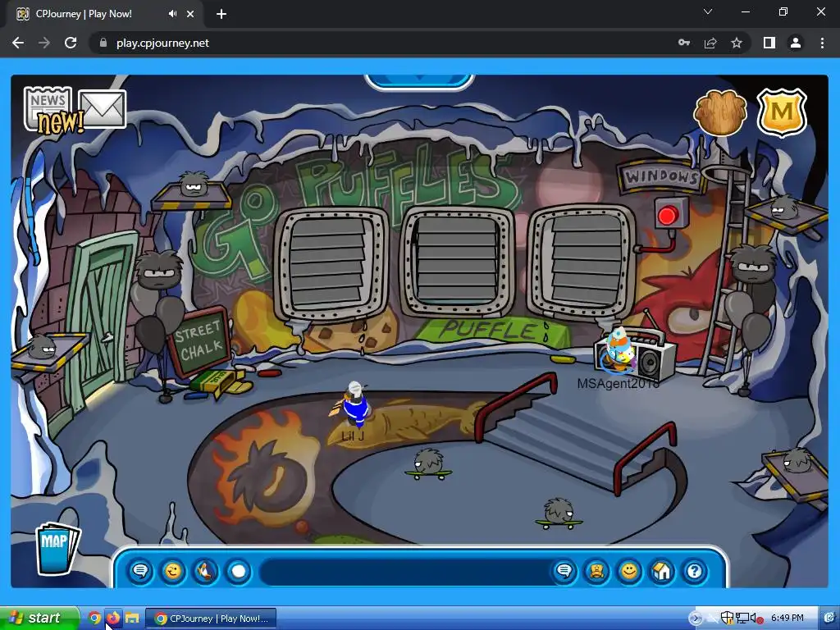
Task: Open the Map icon
Action: (57, 549)
